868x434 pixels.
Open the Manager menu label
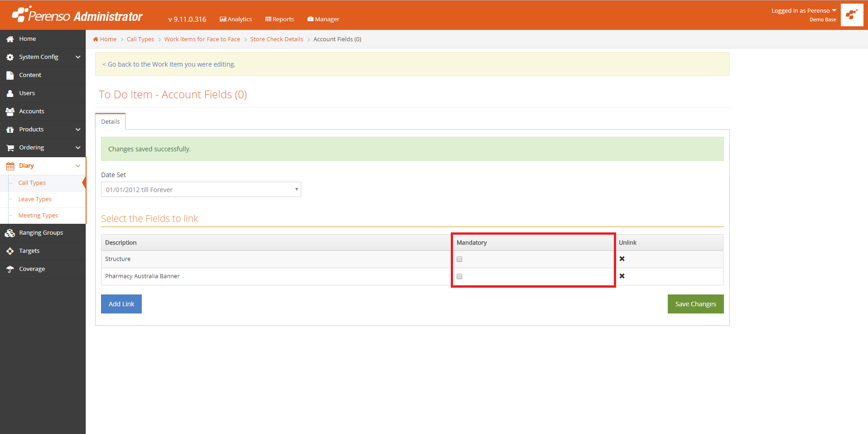click(327, 19)
